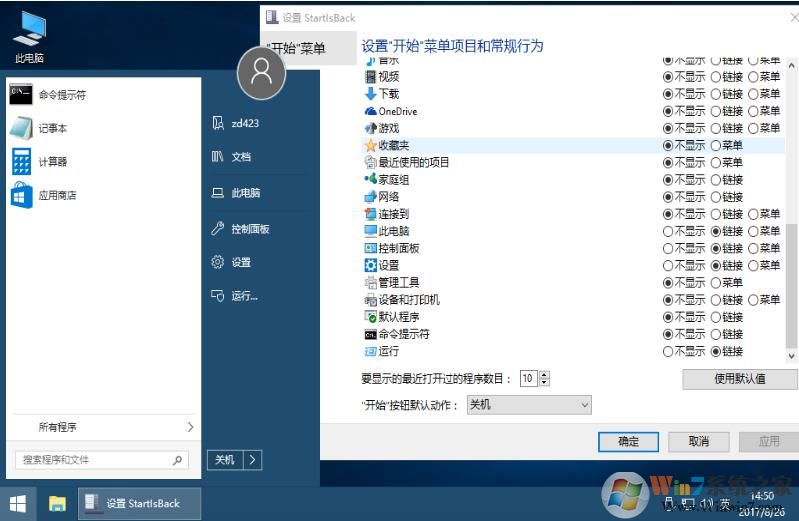Click File Explorer icon on taskbar

tap(57, 504)
